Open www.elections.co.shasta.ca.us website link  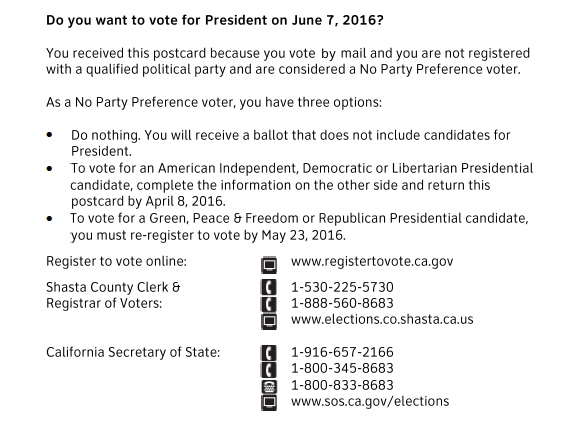coord(382,319)
